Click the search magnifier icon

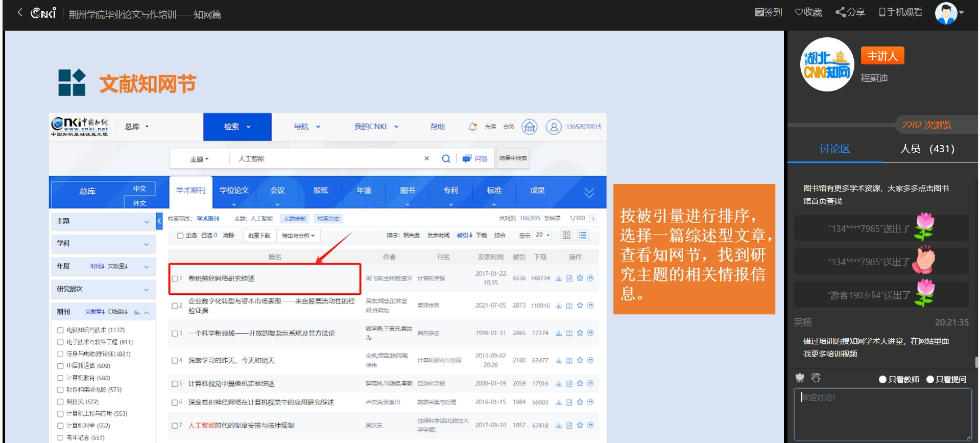coord(446,158)
